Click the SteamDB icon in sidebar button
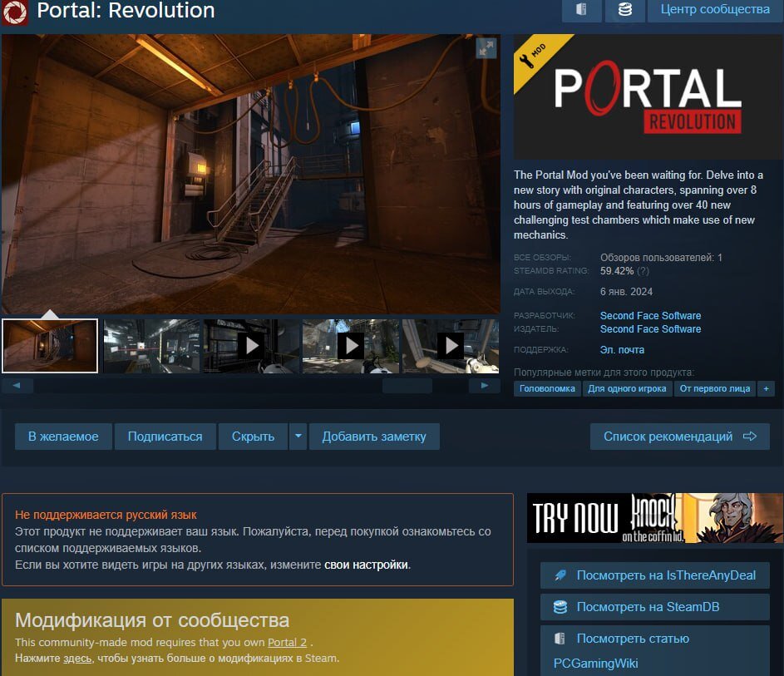This screenshot has height=676, width=784. 560,607
